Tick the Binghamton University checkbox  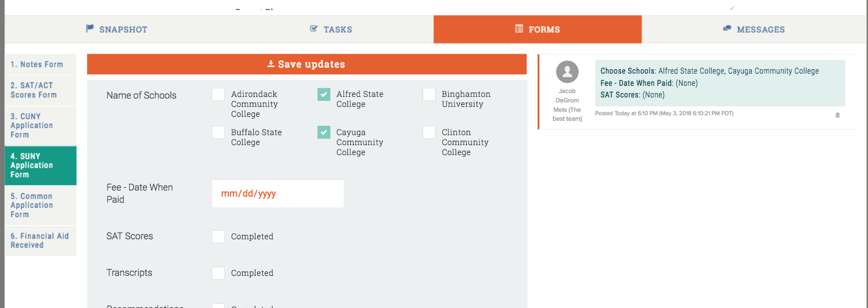click(429, 95)
